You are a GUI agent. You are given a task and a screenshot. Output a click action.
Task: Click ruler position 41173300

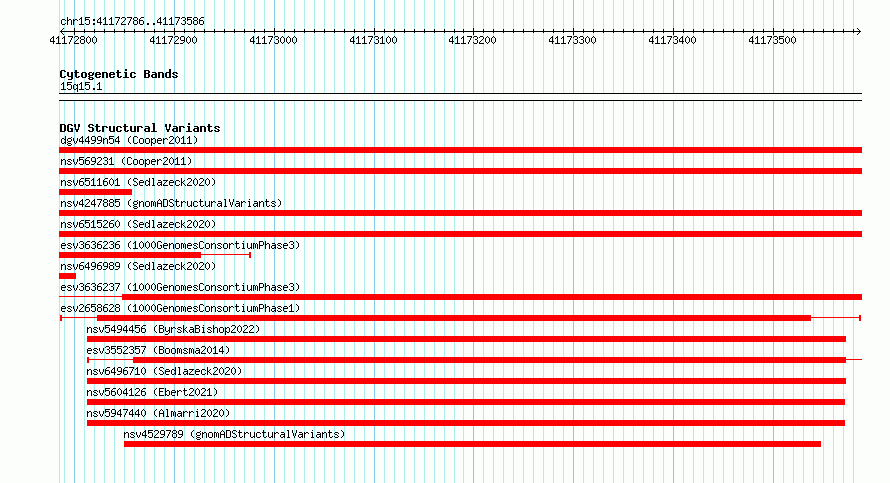point(572,40)
